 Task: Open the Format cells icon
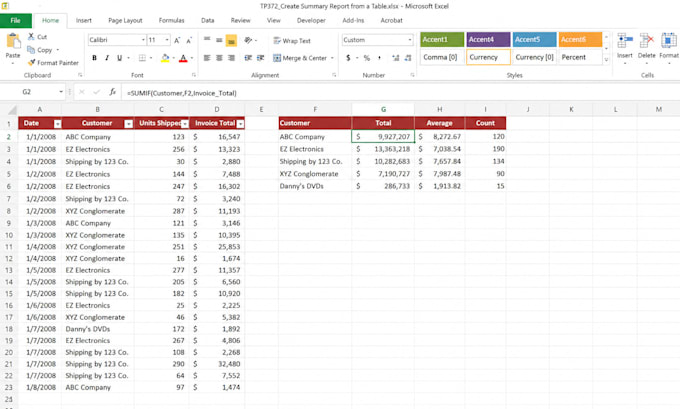[x=668, y=41]
